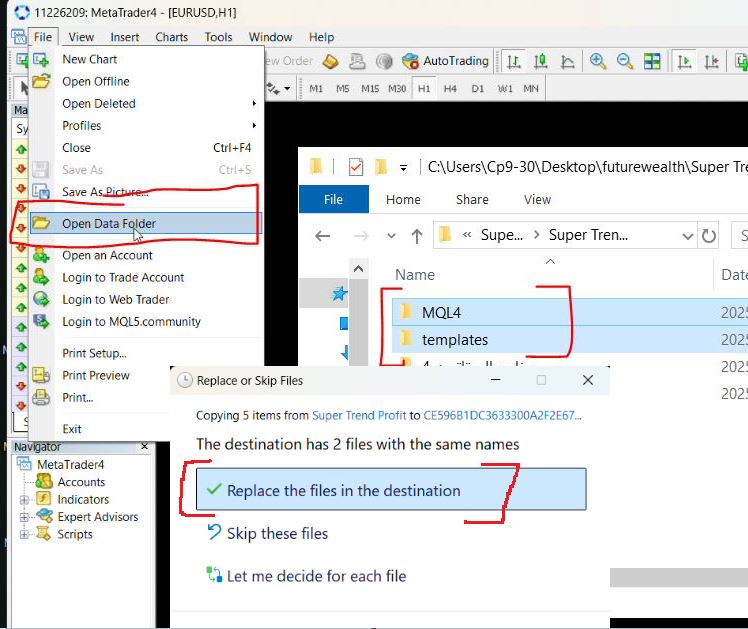The image size is (748, 629).
Task: Toggle the H4 timeframe button
Action: coord(450,88)
